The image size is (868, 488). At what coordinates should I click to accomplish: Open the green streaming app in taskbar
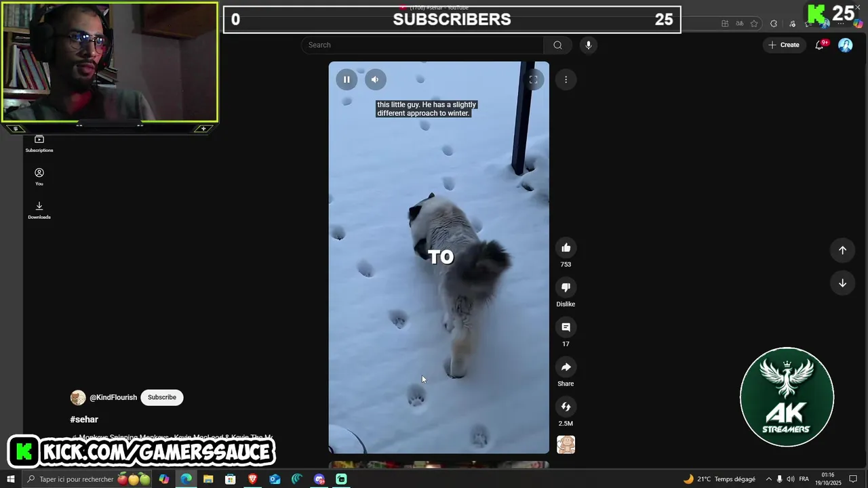(x=342, y=479)
